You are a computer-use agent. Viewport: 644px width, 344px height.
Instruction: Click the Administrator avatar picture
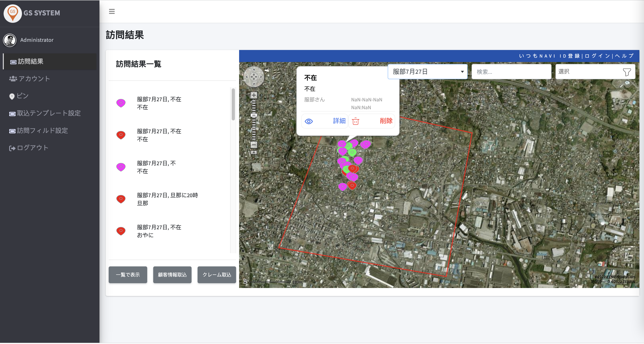(x=10, y=40)
